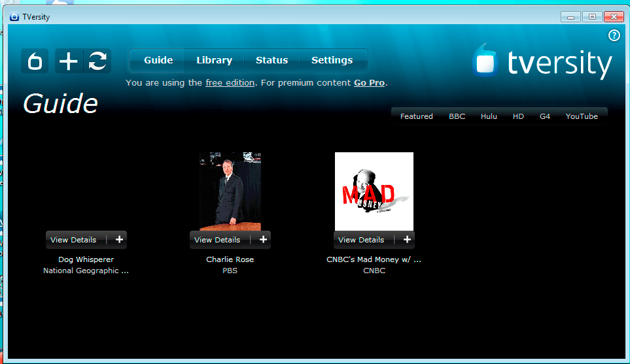Open the help question mark icon
The image size is (630, 364).
(x=614, y=35)
